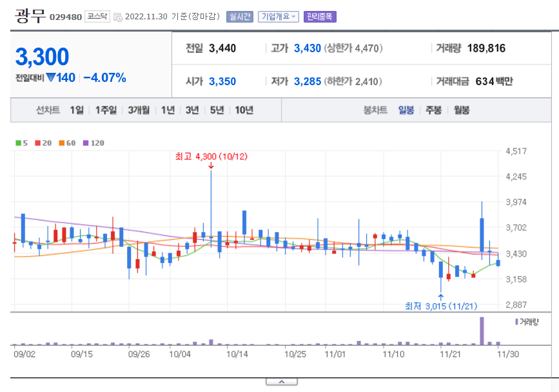Image resolution: width=559 pixels, height=392 pixels.
Task: Click the 최저 3,015 (11/21) low marker
Action: [441, 306]
